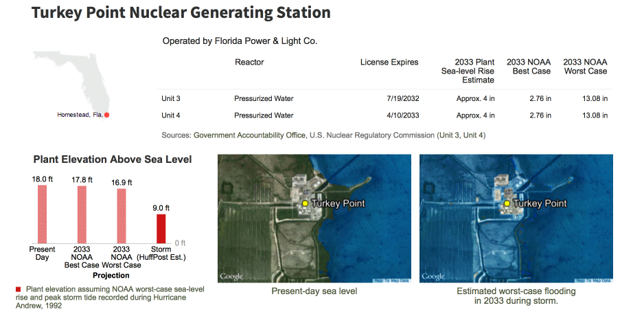
Task: Click the Homestead, Fla. red location dot
Action: pos(107,115)
